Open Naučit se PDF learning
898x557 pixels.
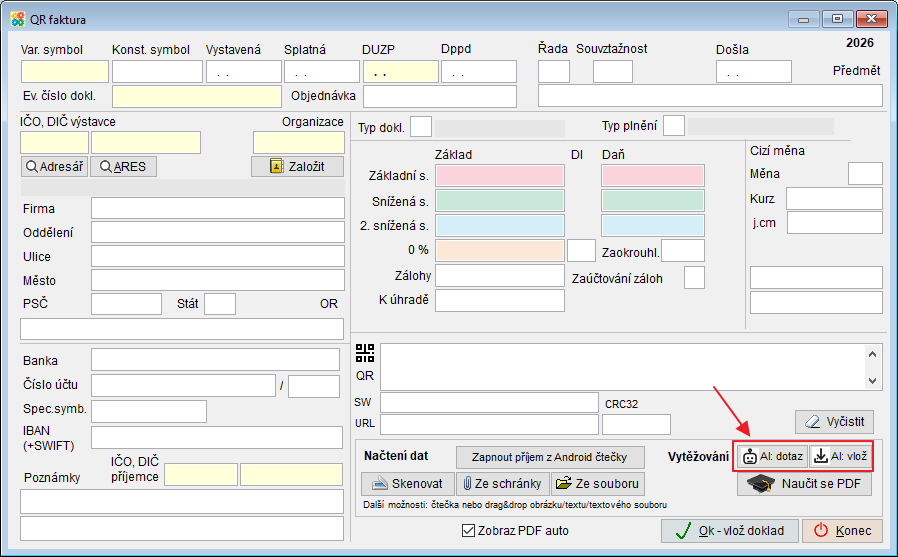tap(804, 484)
